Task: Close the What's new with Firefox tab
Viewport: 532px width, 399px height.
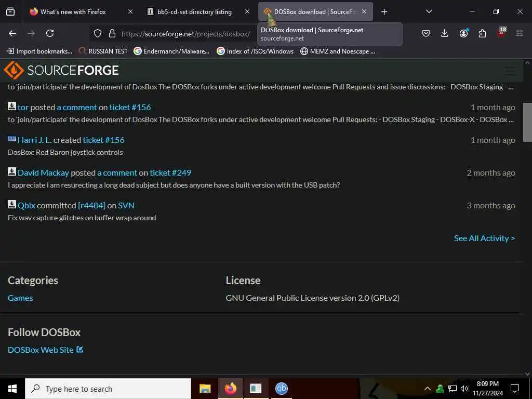Action: [x=130, y=11]
